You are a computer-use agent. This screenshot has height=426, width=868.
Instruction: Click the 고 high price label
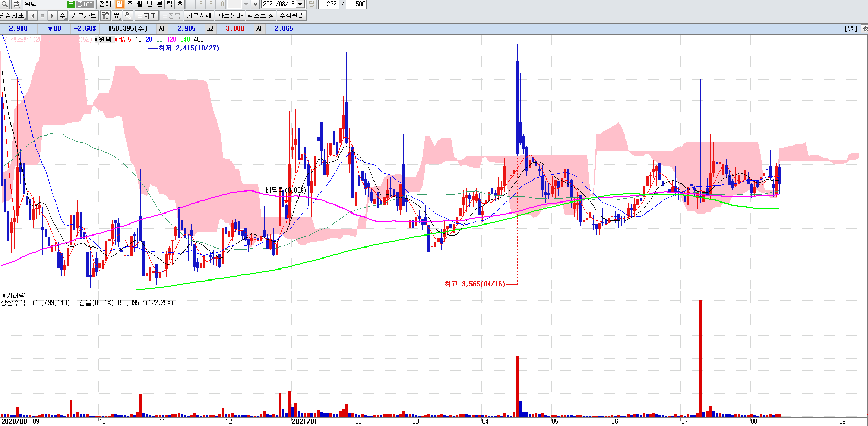210,29
